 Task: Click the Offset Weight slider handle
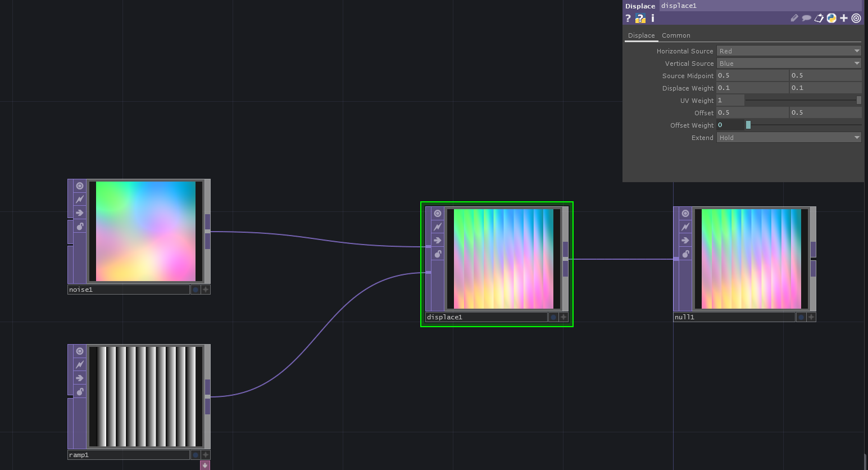748,125
